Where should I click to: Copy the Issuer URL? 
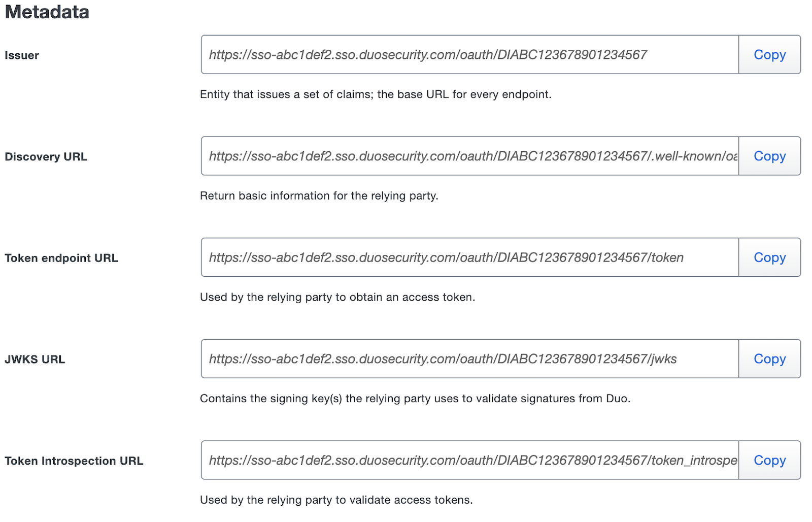pos(769,54)
